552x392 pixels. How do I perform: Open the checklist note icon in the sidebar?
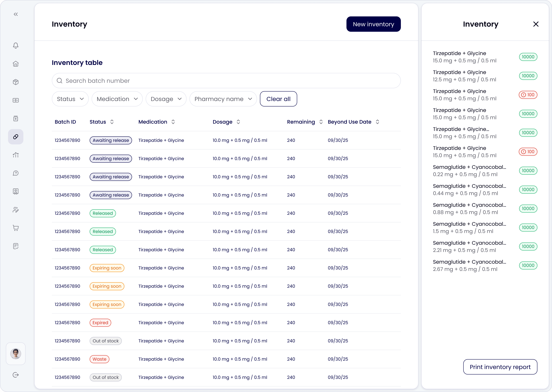[16, 246]
